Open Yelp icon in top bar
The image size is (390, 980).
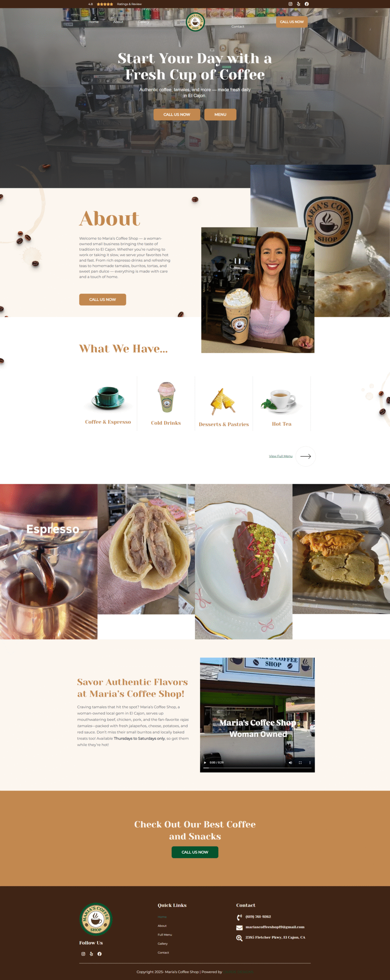click(x=299, y=4)
